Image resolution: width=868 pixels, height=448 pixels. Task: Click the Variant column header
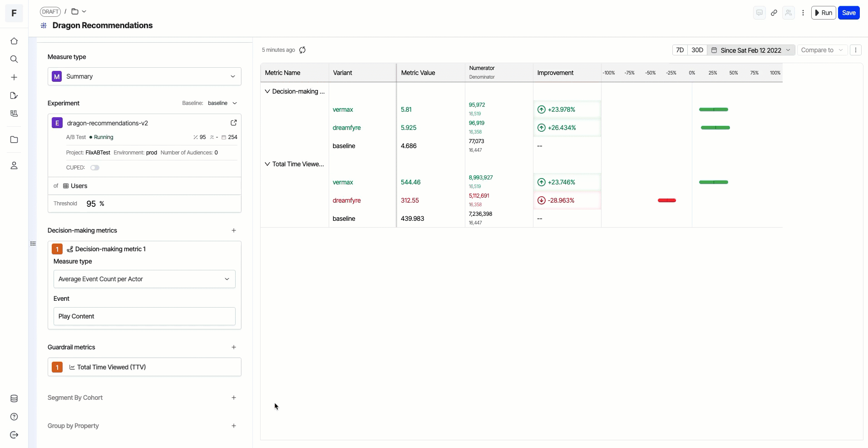tap(362, 73)
